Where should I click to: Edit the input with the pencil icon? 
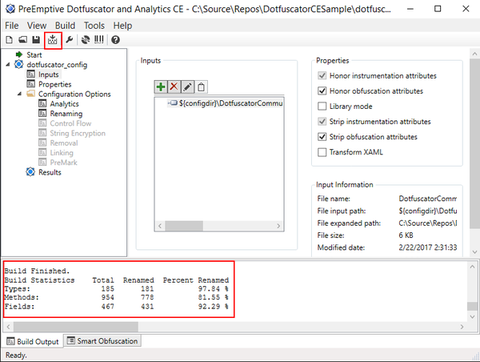pyautogui.click(x=187, y=87)
